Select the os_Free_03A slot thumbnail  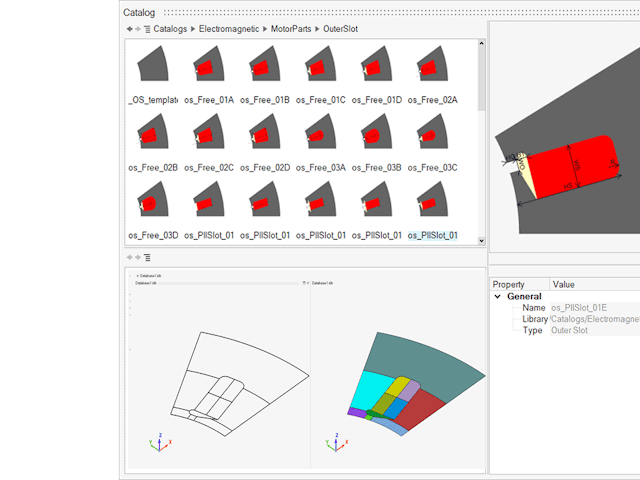tap(321, 131)
